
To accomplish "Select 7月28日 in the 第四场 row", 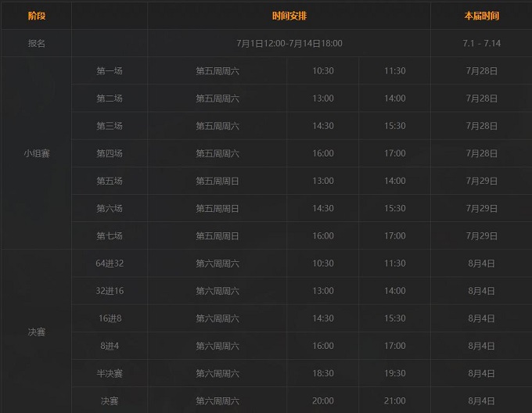I will click(x=481, y=153).
